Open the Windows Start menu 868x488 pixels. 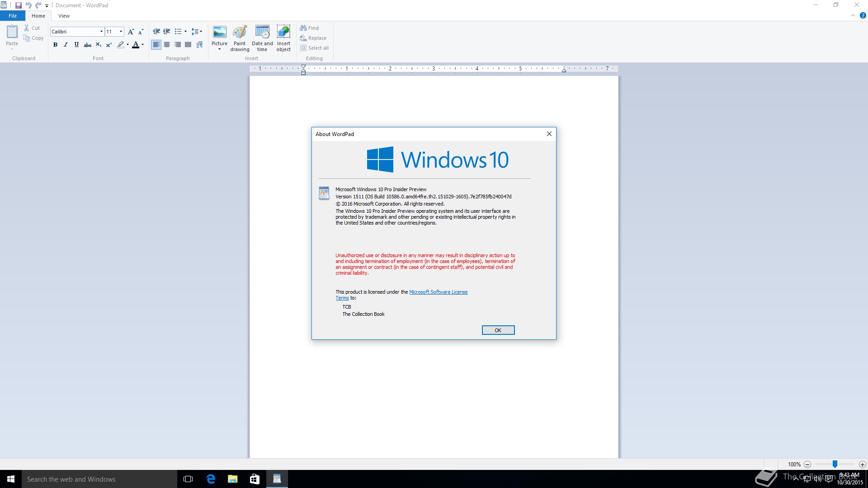tap(11, 479)
